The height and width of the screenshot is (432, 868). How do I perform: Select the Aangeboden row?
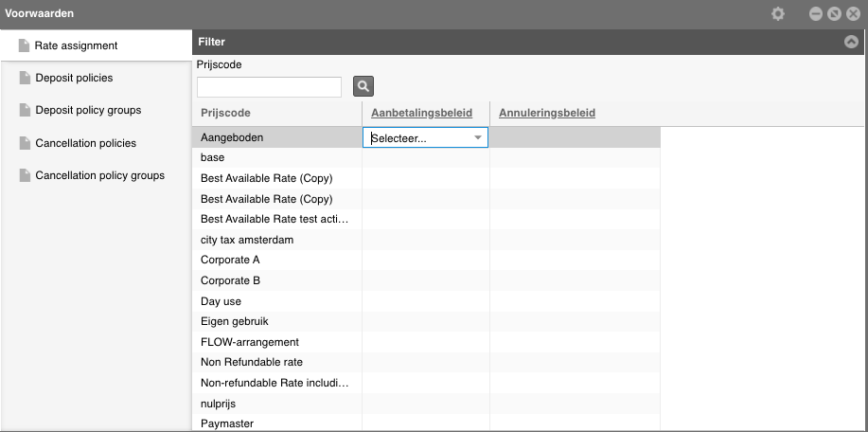click(426, 137)
